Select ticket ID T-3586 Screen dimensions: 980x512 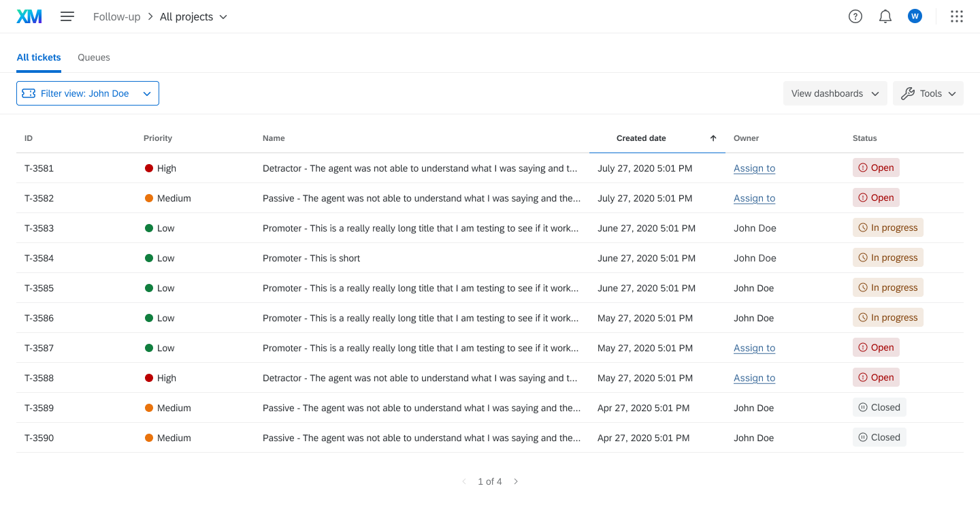(x=39, y=318)
